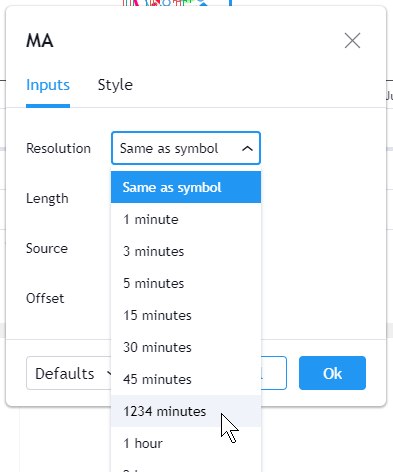The image size is (393, 472).
Task: Open the Defaults dropdown
Action: coord(69,373)
